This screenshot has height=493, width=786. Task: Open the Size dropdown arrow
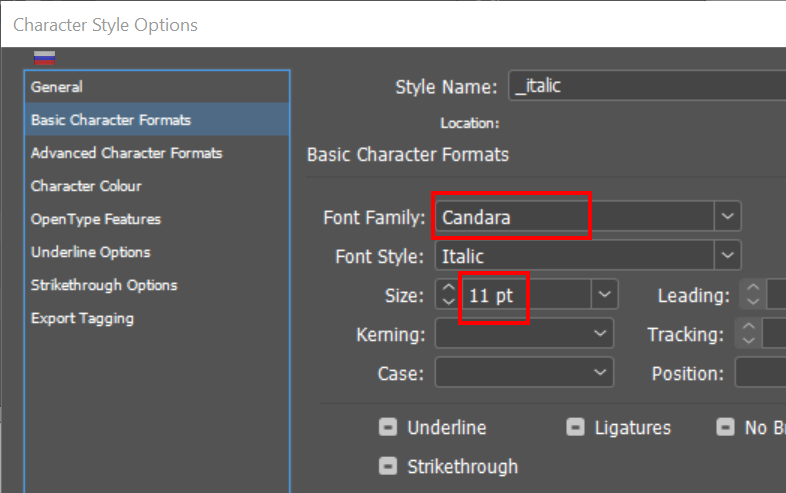[x=604, y=294]
